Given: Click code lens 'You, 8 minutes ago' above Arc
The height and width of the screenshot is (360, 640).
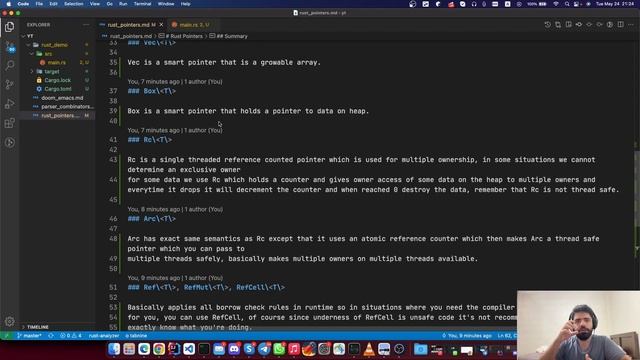Looking at the screenshot, I should (x=175, y=209).
